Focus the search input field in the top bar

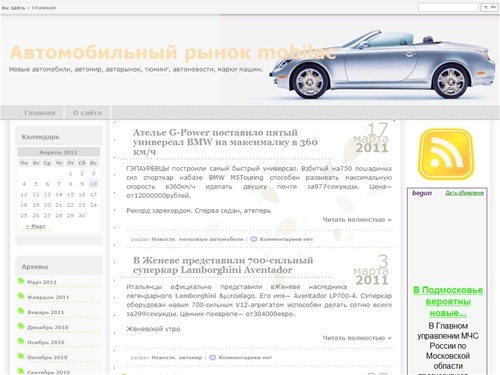[448, 7]
